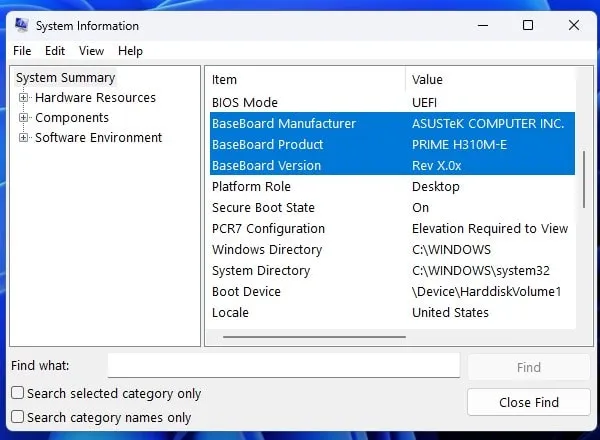Select the Platform Role row
600x440 pixels.
tap(392, 187)
